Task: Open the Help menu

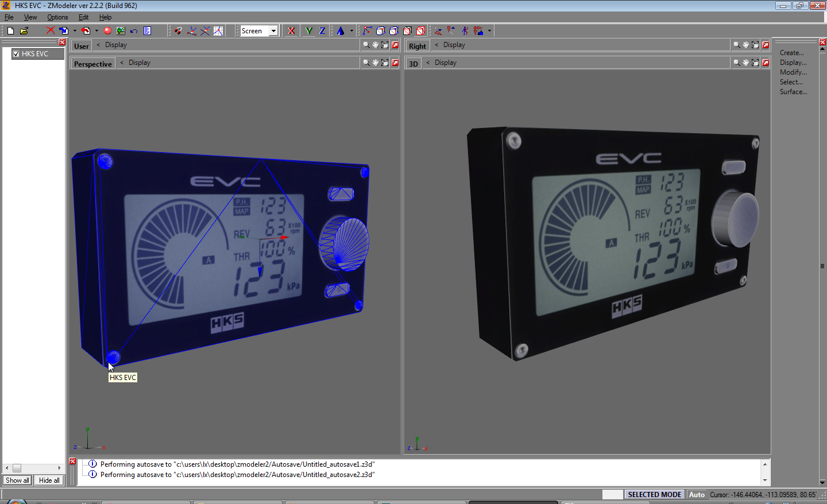Action: [x=105, y=17]
